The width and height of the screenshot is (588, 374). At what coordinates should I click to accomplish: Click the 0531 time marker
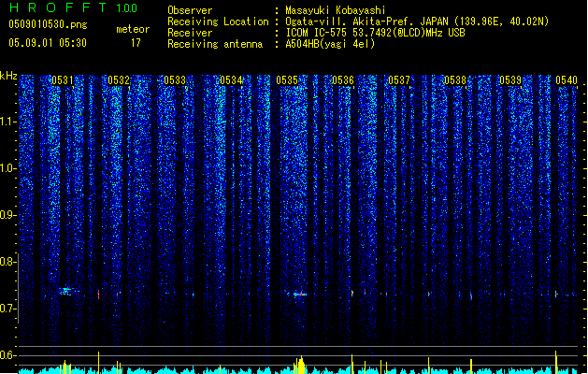[x=63, y=80]
